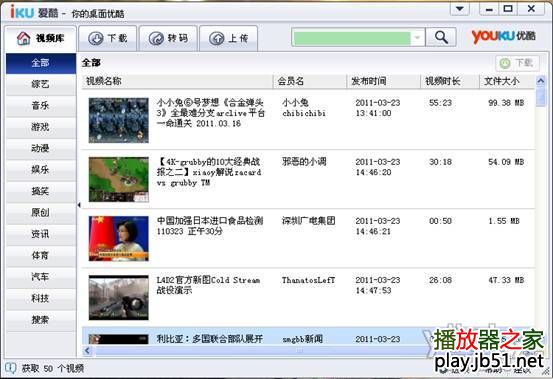Click the grubby 经典战报 video thumbnail

click(x=118, y=179)
